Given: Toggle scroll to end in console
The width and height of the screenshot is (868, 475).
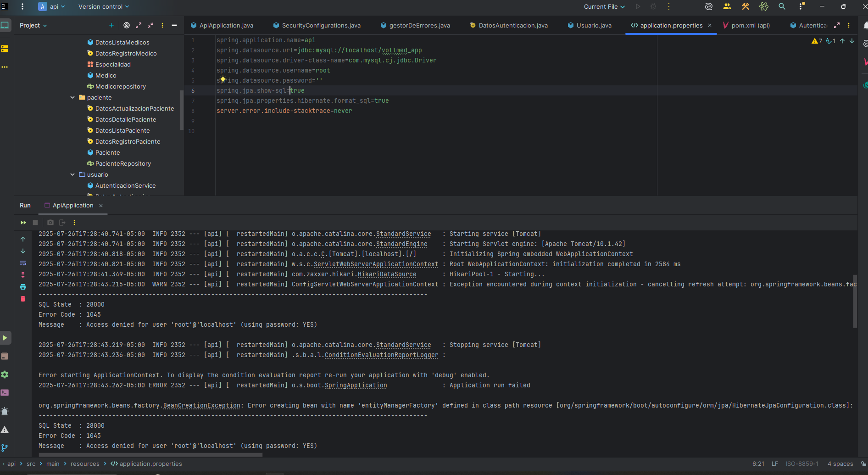Looking at the screenshot, I should [23, 275].
